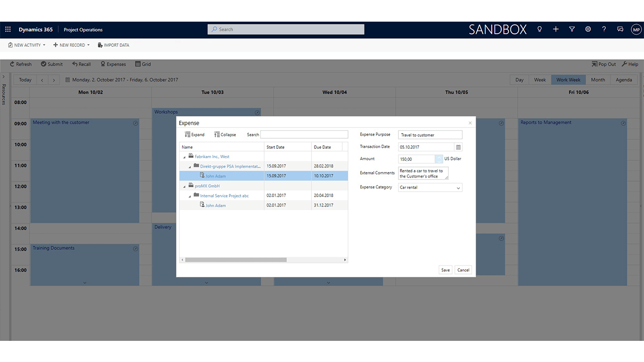Decrease Amount with the down spinner arrow
The height and width of the screenshot is (362, 644).
pyautogui.click(x=439, y=161)
